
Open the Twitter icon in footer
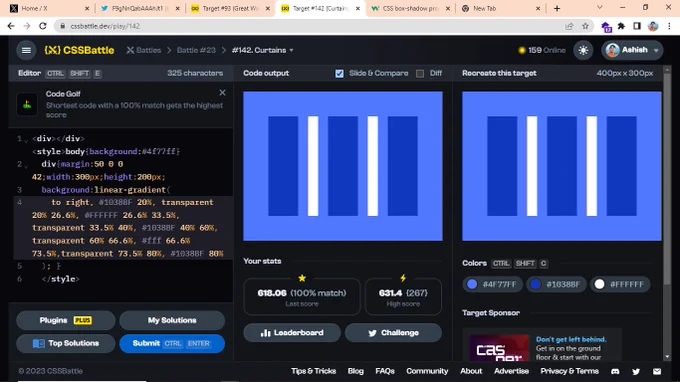(636, 372)
